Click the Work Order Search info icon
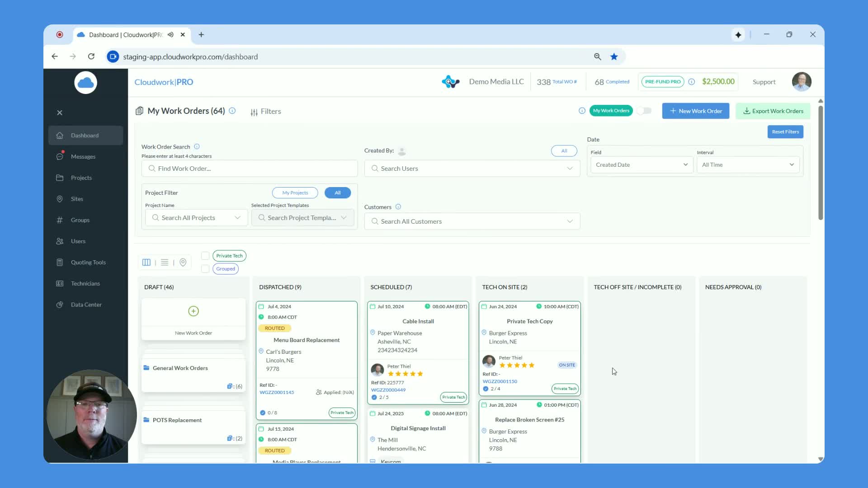 click(x=197, y=146)
